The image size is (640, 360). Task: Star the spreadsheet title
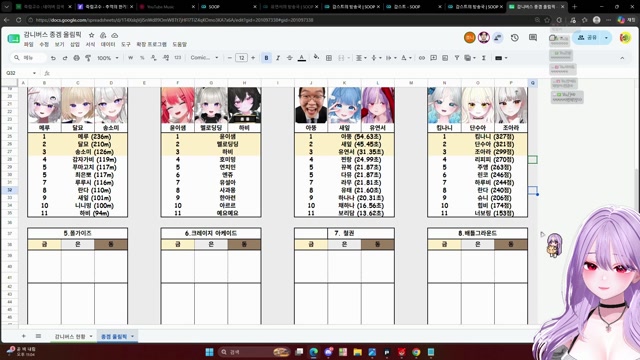91,35
